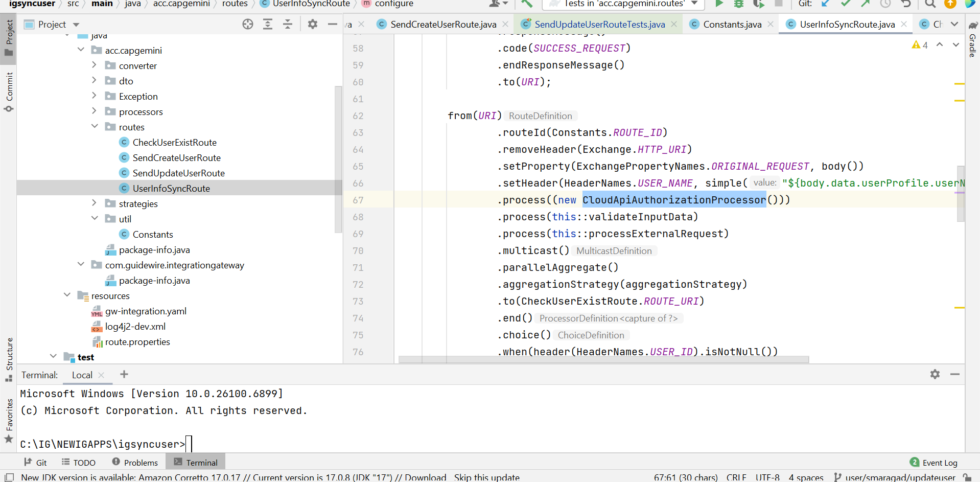Screen dimensions: 980x482
Task: Click Skip this update link
Action: click(486, 477)
